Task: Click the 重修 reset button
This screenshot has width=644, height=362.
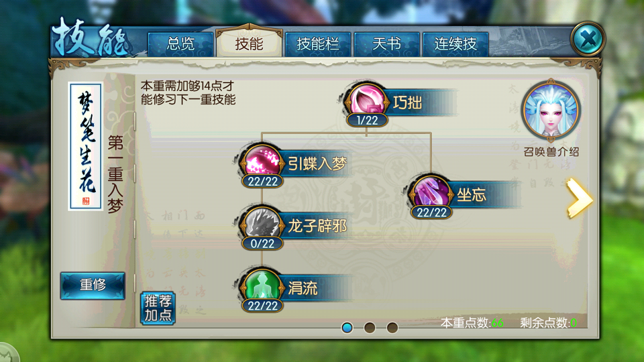Action: [x=93, y=286]
